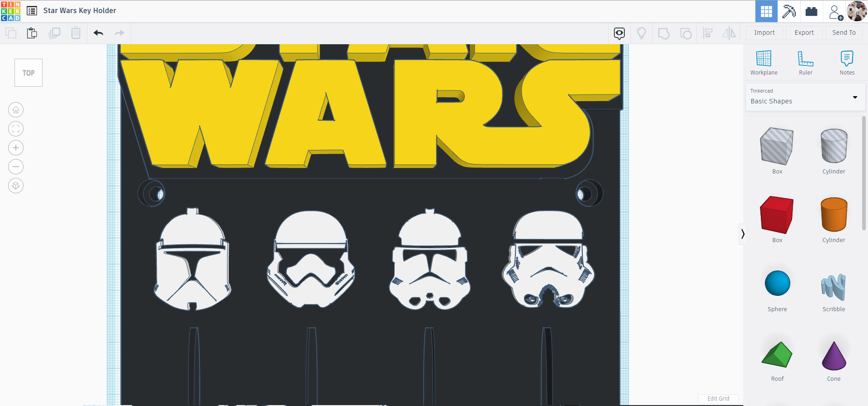Collapse the shapes panel with chevron

[742, 234]
